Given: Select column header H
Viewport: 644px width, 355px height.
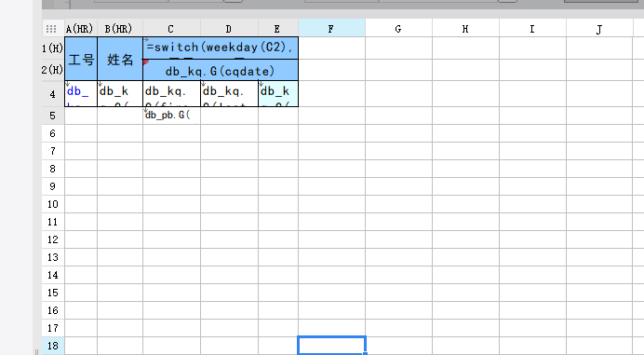Looking at the screenshot, I should point(465,29).
